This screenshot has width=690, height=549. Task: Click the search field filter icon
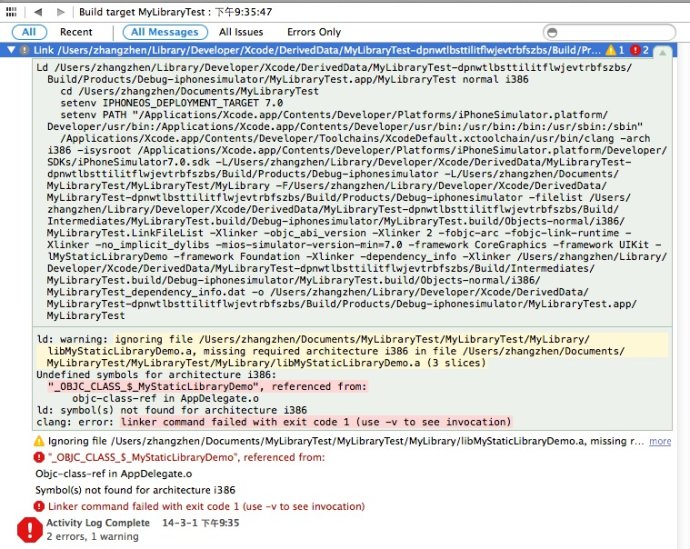tap(552, 33)
